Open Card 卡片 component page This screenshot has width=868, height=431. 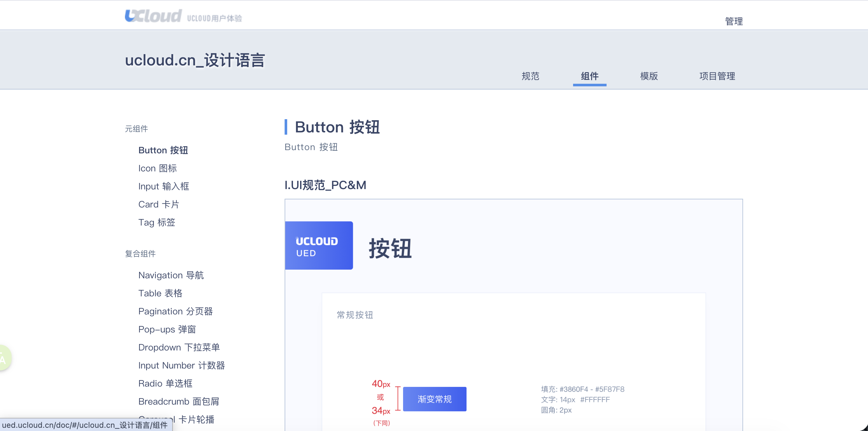[x=159, y=204]
